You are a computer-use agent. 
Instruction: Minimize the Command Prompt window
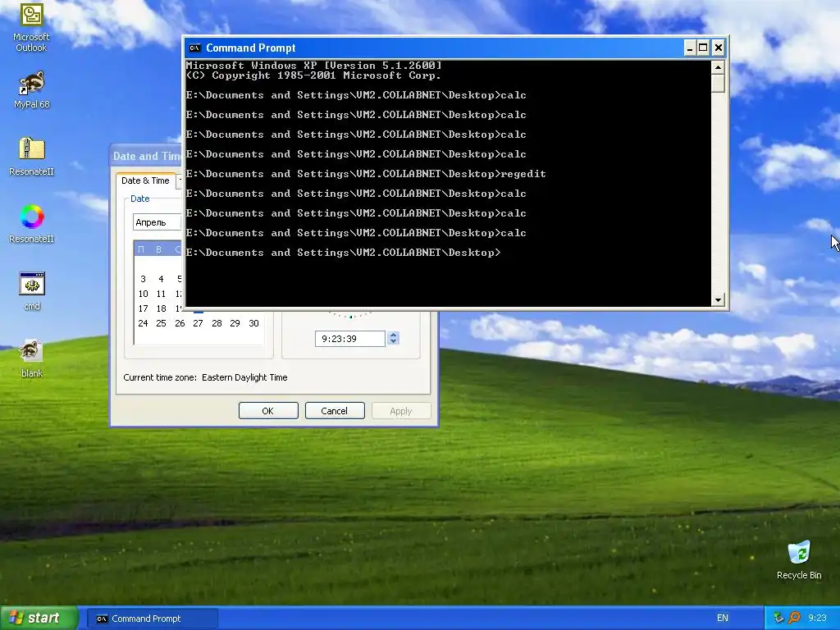(x=689, y=48)
